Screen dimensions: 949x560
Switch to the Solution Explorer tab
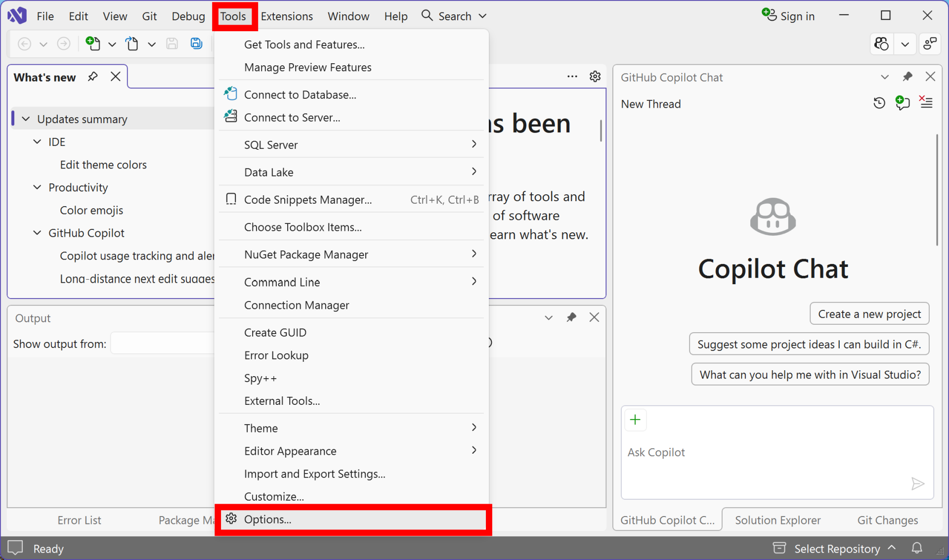[x=777, y=520]
